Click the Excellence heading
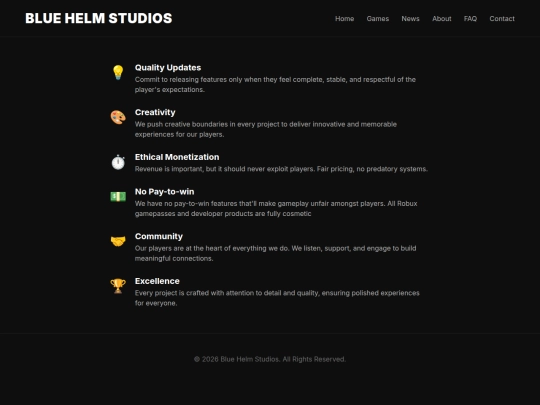 157,281
